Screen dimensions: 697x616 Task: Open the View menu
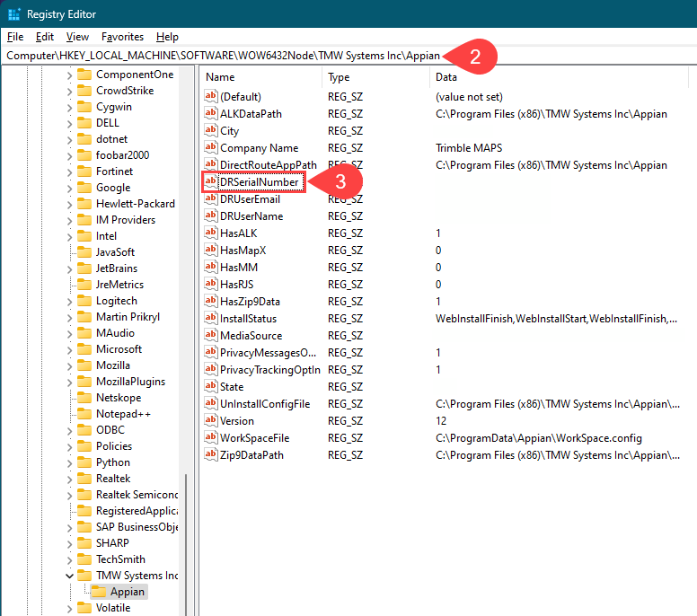point(77,37)
